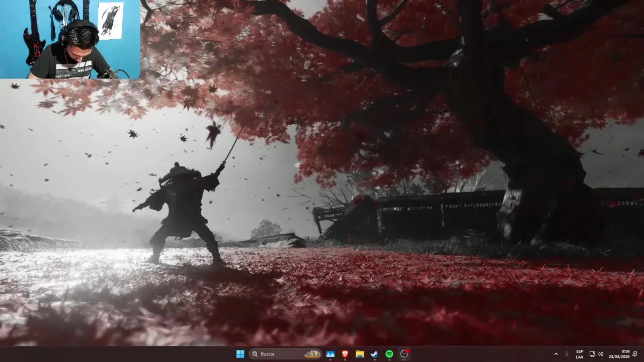Viewport: 644px width, 362px height.
Task: Click the Buscar search box
Action: [285, 354]
